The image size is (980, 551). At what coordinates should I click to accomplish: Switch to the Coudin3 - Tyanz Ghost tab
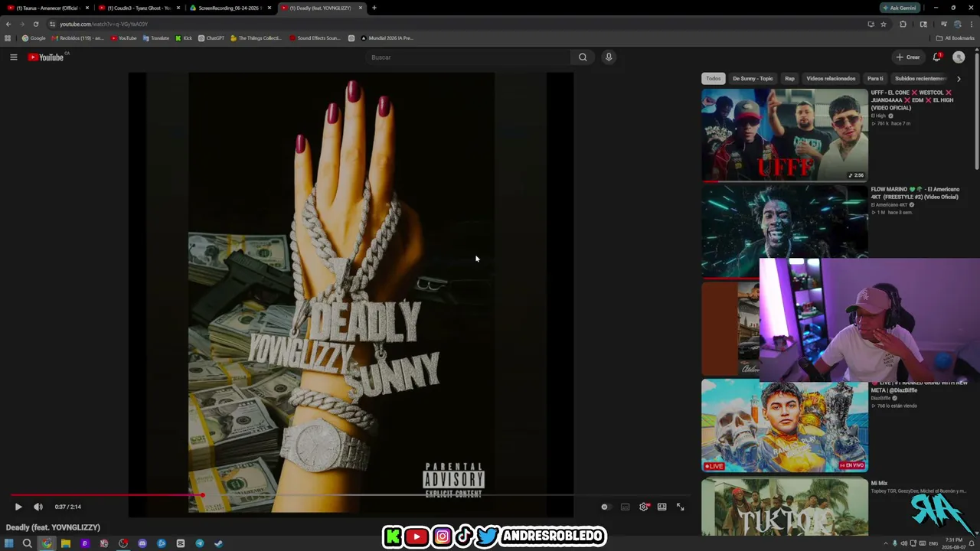click(138, 8)
